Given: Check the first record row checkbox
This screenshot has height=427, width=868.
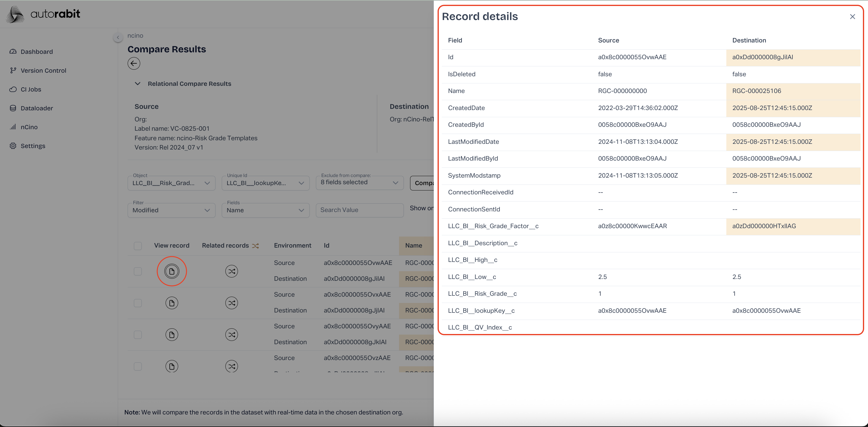Looking at the screenshot, I should click(138, 271).
